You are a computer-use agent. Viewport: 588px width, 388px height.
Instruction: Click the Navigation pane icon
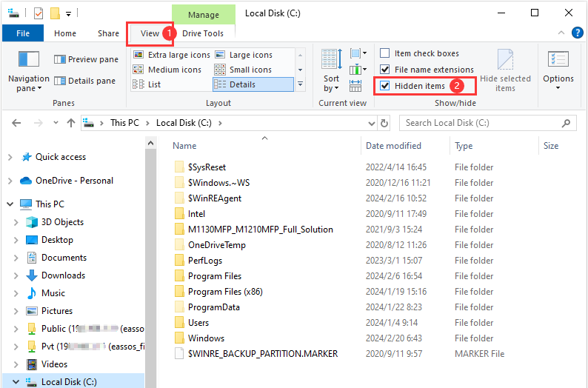(29, 61)
